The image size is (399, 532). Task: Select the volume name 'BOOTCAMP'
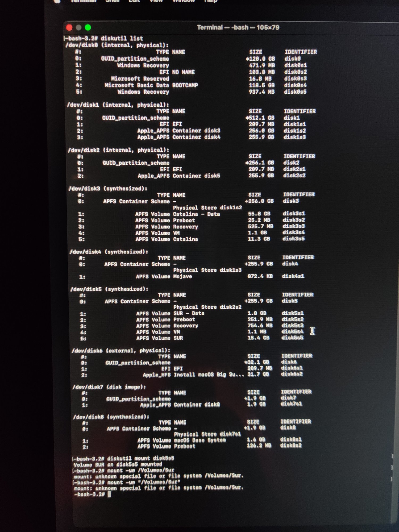pyautogui.click(x=185, y=85)
